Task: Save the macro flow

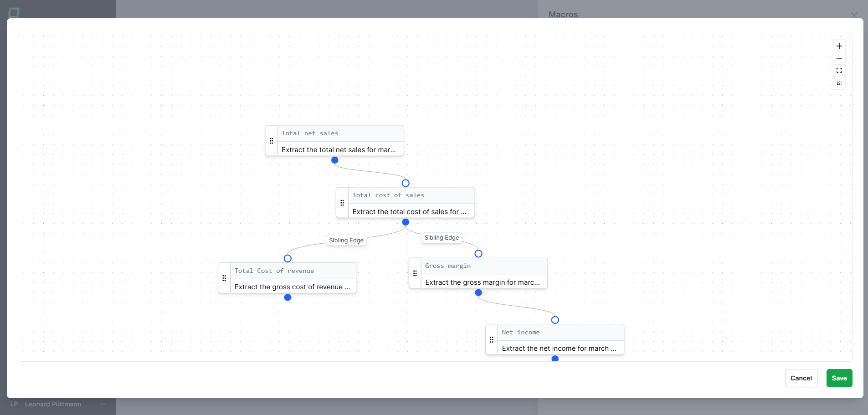Action: (839, 378)
